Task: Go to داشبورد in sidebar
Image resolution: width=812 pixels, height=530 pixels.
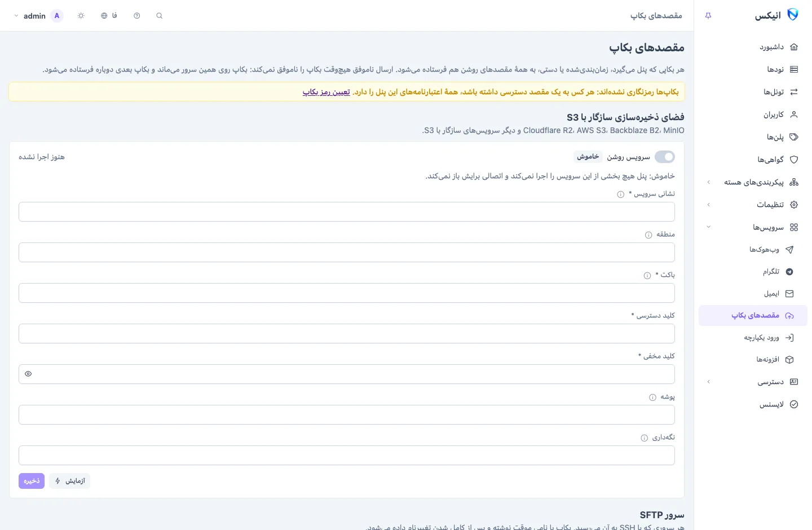Action: [x=753, y=47]
